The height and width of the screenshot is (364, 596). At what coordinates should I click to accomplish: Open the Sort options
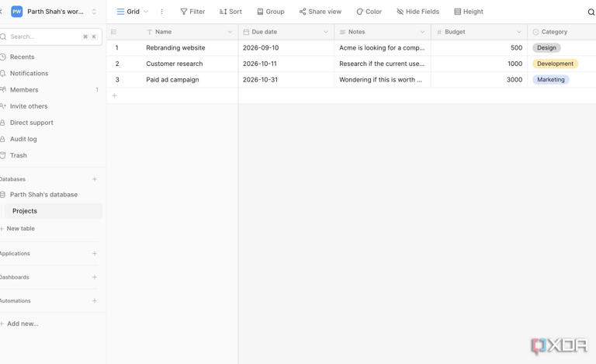tap(230, 12)
